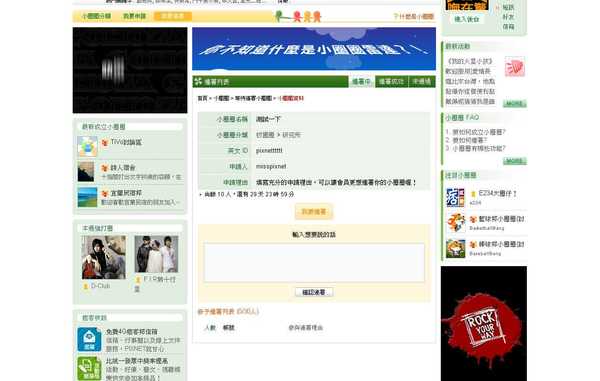
Task: Open the free 4G mailbox link
Action: tap(132, 332)
